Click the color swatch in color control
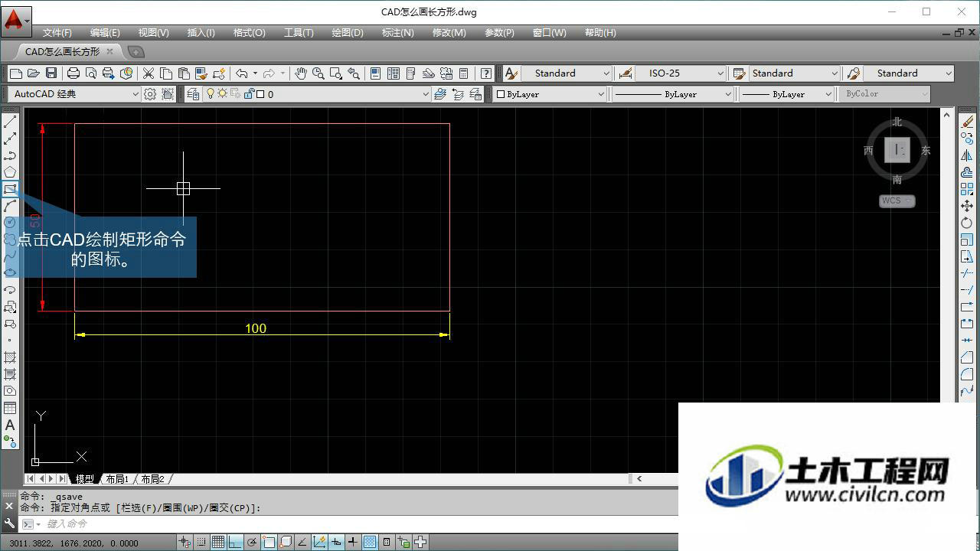The width and height of the screenshot is (980, 551). point(501,94)
